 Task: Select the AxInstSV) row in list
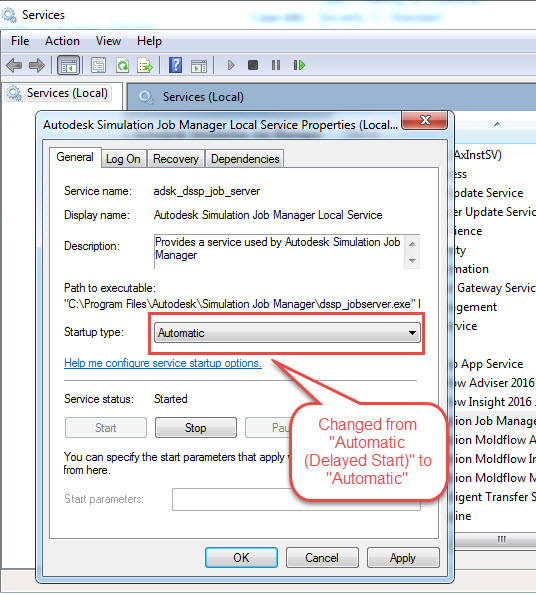coord(495,155)
